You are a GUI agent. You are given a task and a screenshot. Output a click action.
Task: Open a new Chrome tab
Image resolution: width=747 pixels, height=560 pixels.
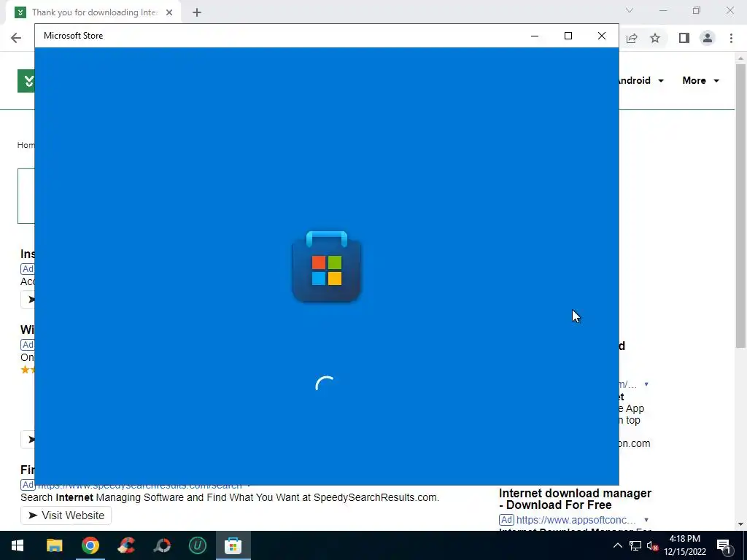point(197,12)
